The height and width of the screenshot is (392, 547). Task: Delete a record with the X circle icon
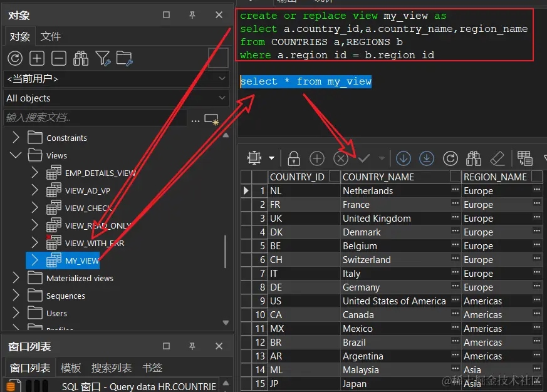tap(341, 158)
